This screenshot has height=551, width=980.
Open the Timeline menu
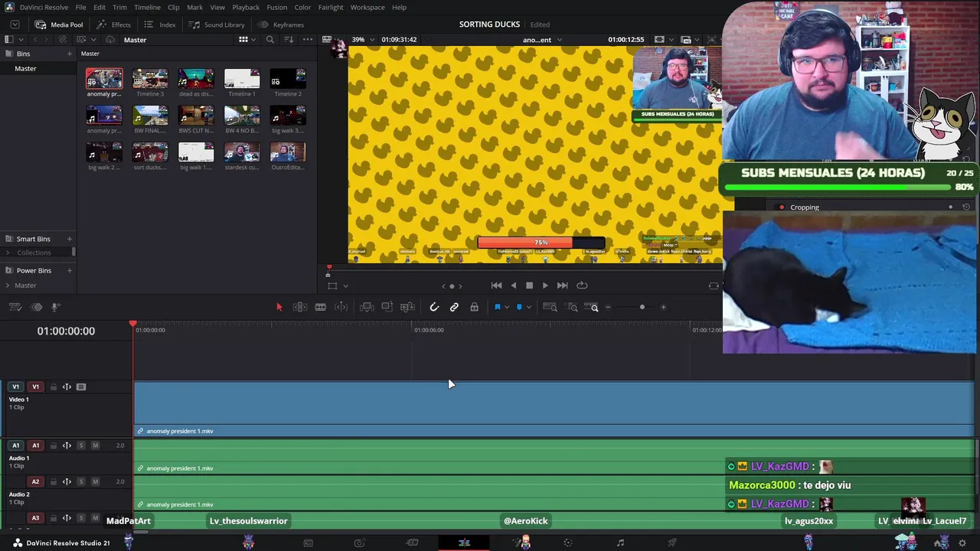click(x=147, y=7)
